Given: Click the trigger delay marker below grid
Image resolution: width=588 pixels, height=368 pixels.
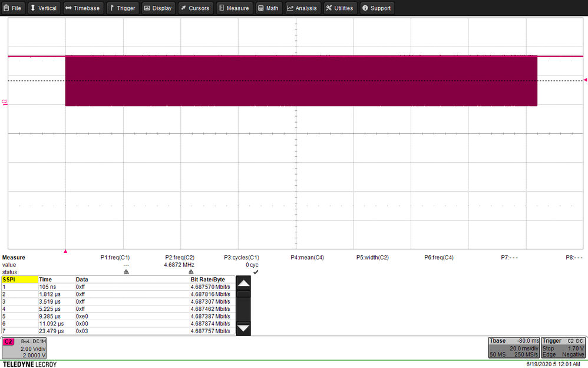Looking at the screenshot, I should (65, 251).
